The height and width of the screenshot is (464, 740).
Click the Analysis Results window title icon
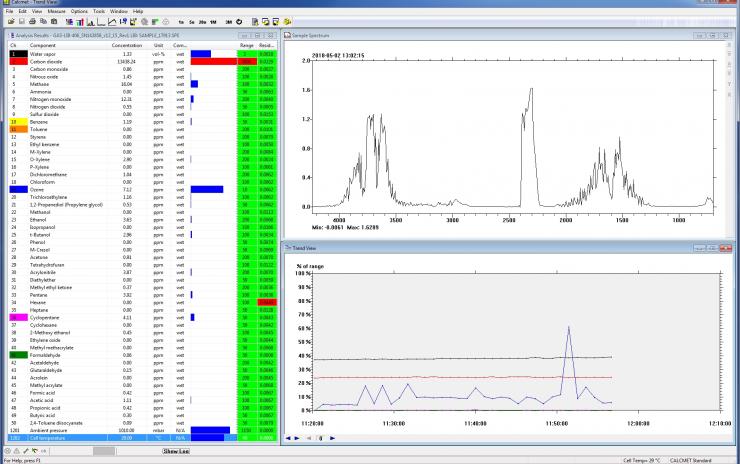pos(12,35)
